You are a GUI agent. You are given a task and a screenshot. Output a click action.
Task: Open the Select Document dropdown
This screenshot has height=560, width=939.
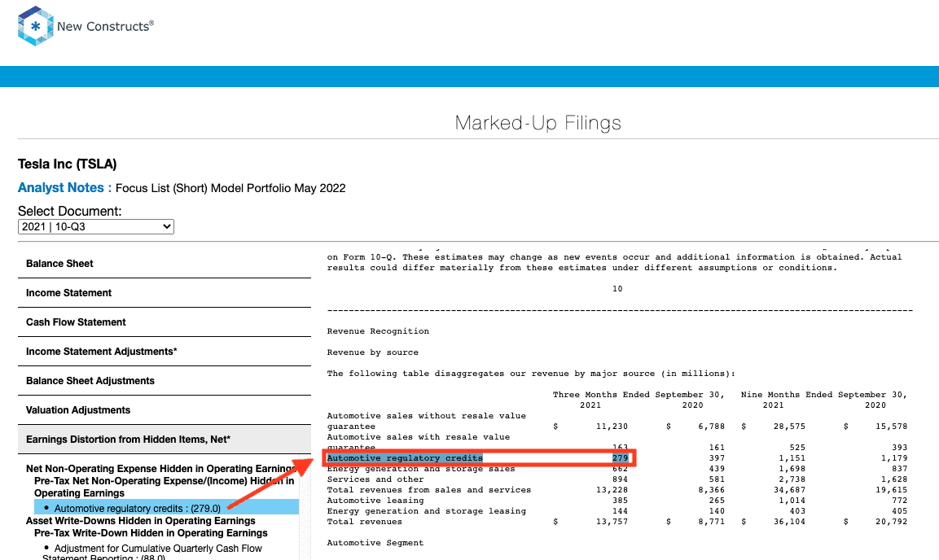click(x=96, y=227)
